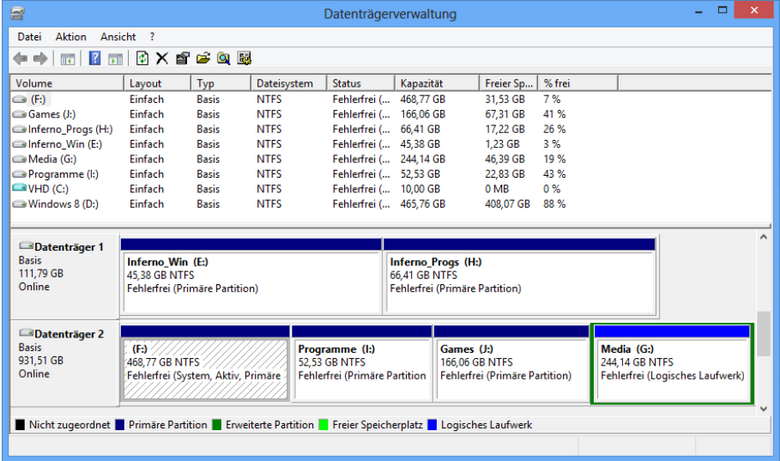Viewport: 780px width, 461px height.
Task: Open the Help toolbar icon
Action: pyautogui.click(x=95, y=58)
